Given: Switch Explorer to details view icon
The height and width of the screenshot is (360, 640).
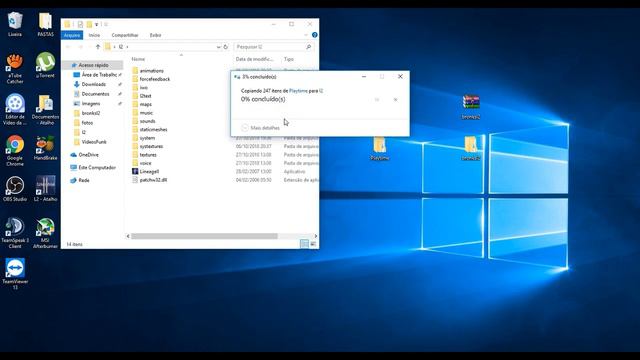Looking at the screenshot, I should 304,244.
